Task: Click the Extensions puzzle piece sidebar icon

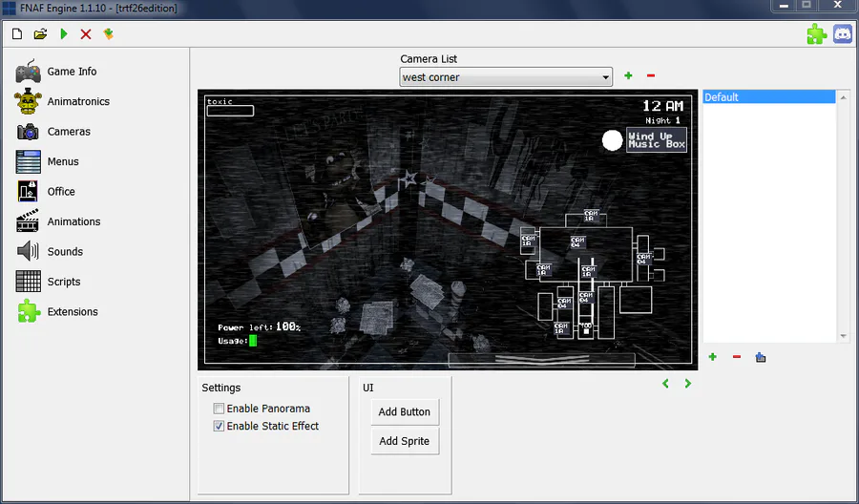Action: pyautogui.click(x=29, y=312)
